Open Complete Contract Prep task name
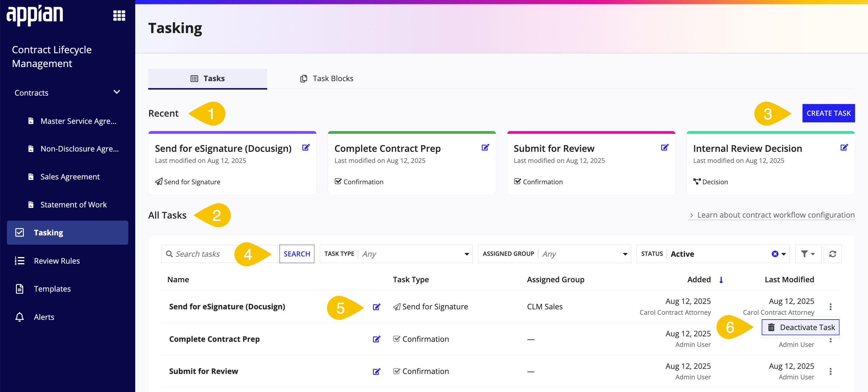The width and height of the screenshot is (868, 392). [x=214, y=339]
